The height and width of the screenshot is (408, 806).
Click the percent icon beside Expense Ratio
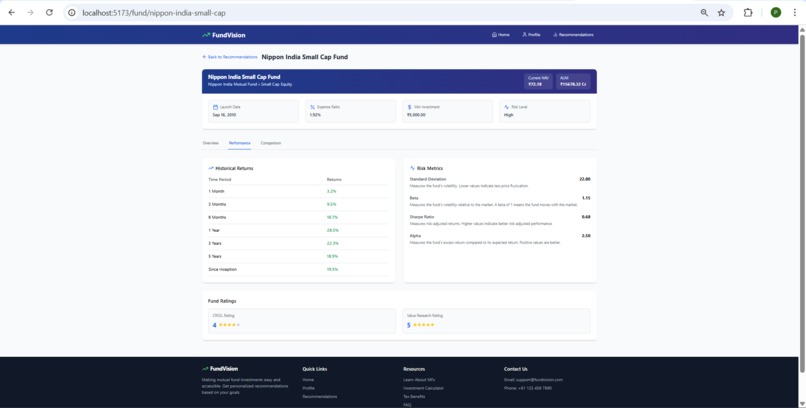click(x=312, y=107)
